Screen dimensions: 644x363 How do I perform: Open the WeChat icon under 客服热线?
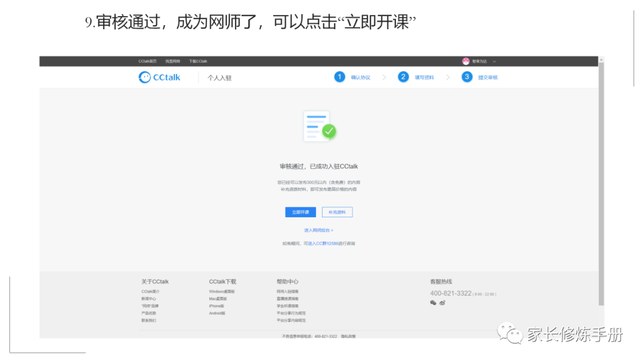point(433,303)
